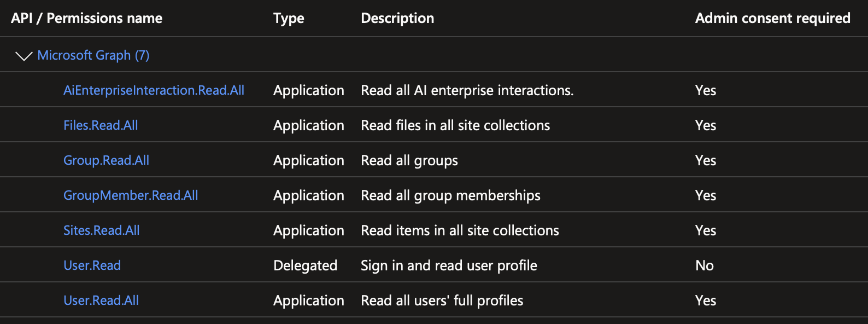The height and width of the screenshot is (324, 868).
Task: Open the Files.Read.All permission link
Action: pyautogui.click(x=101, y=125)
